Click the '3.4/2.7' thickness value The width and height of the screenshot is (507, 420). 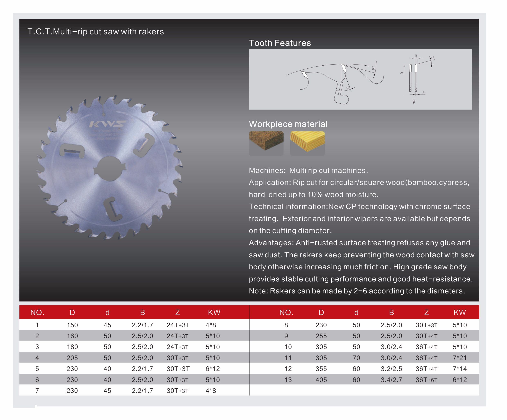click(x=391, y=380)
